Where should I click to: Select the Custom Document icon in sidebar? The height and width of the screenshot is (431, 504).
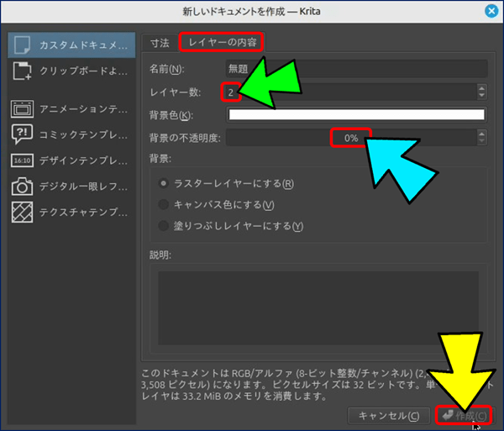pyautogui.click(x=23, y=44)
